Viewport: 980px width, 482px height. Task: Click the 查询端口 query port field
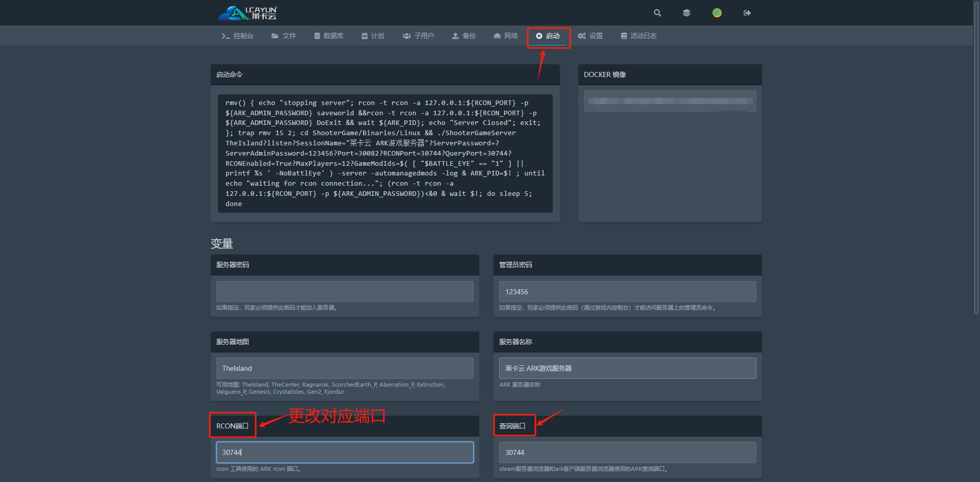628,452
